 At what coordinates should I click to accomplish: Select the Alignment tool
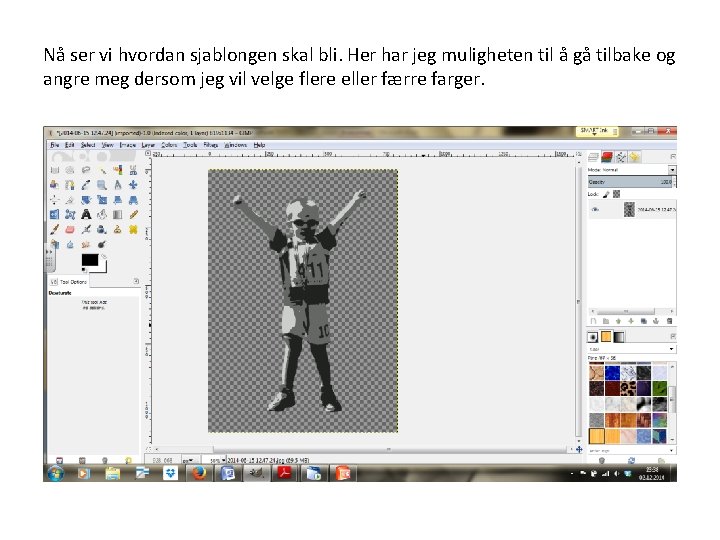click(x=55, y=200)
